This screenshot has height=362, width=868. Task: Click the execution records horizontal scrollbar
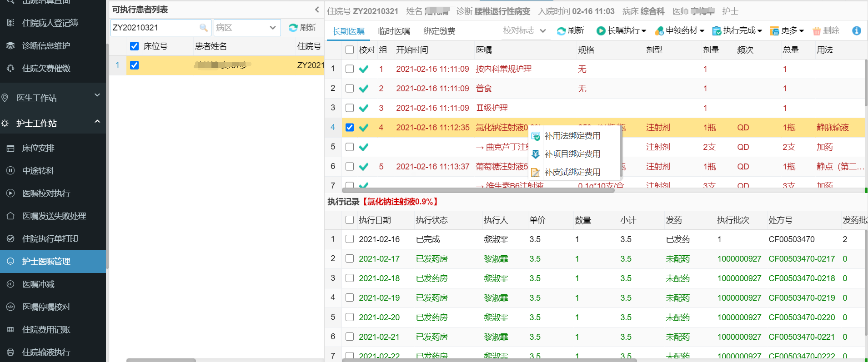point(489,360)
